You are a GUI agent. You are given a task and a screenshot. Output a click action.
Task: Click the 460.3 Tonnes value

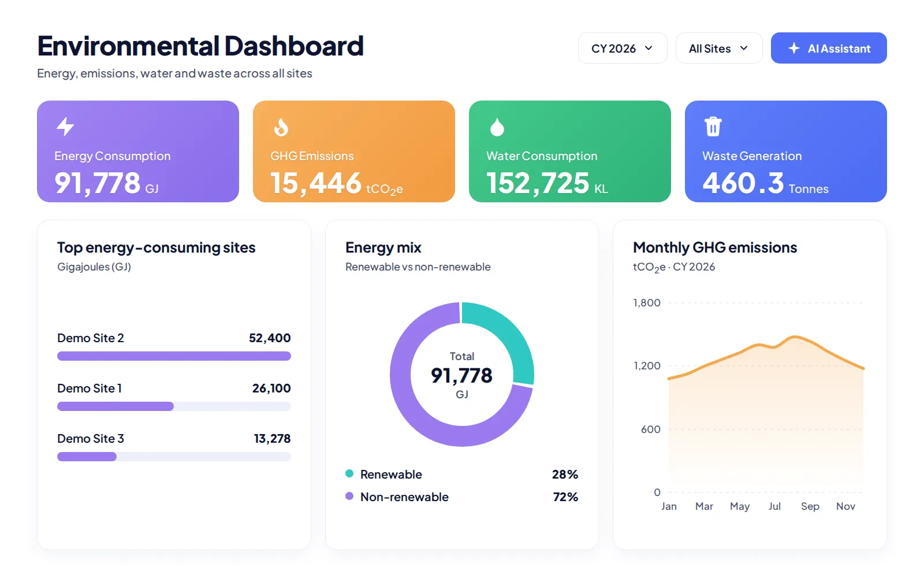(765, 183)
